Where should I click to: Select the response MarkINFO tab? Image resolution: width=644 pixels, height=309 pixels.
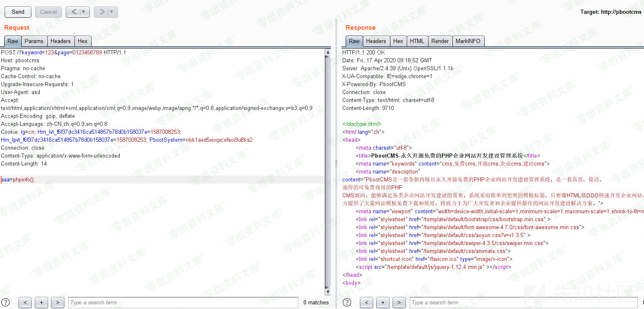tap(468, 41)
